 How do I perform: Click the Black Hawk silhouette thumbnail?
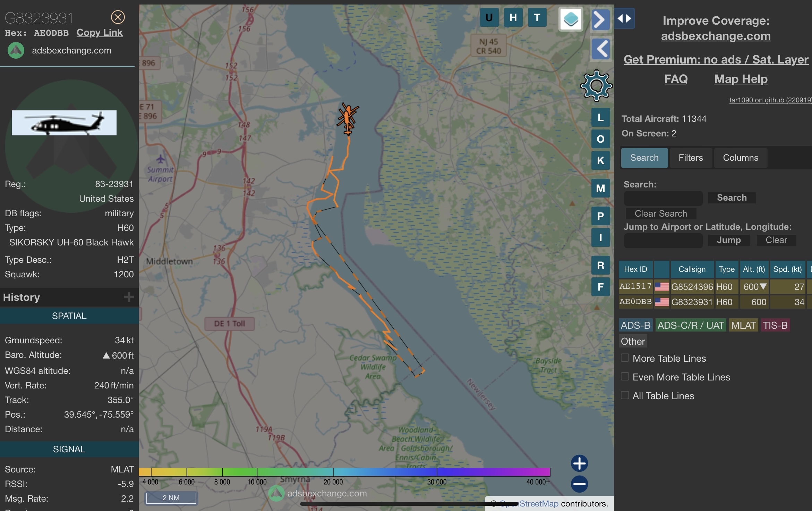tap(64, 123)
